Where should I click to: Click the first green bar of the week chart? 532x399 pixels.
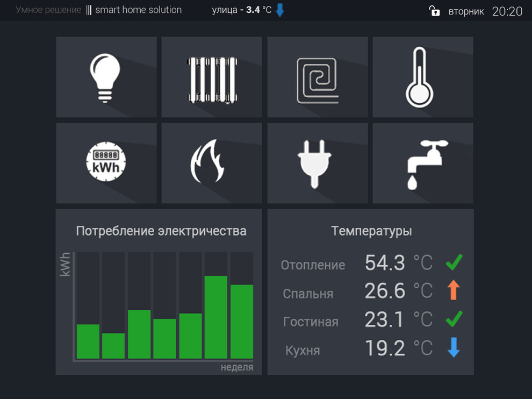pos(88,341)
